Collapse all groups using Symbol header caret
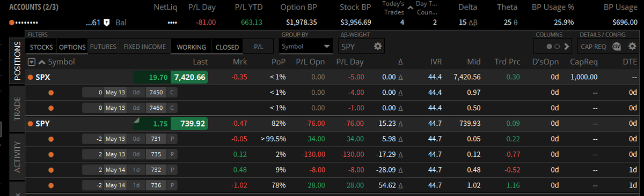This screenshot has width=644, height=196. pyautogui.click(x=42, y=62)
